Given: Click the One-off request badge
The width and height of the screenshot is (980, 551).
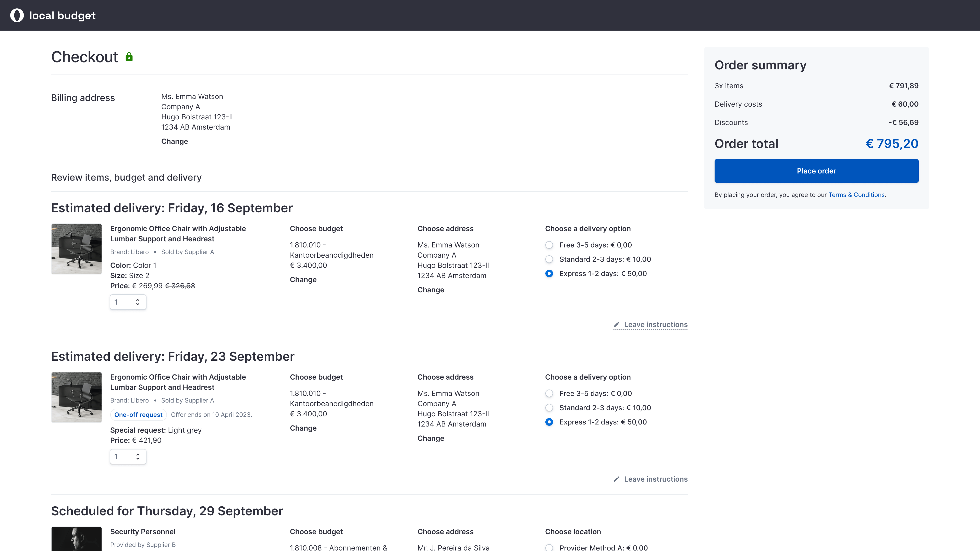Looking at the screenshot, I should tap(139, 415).
